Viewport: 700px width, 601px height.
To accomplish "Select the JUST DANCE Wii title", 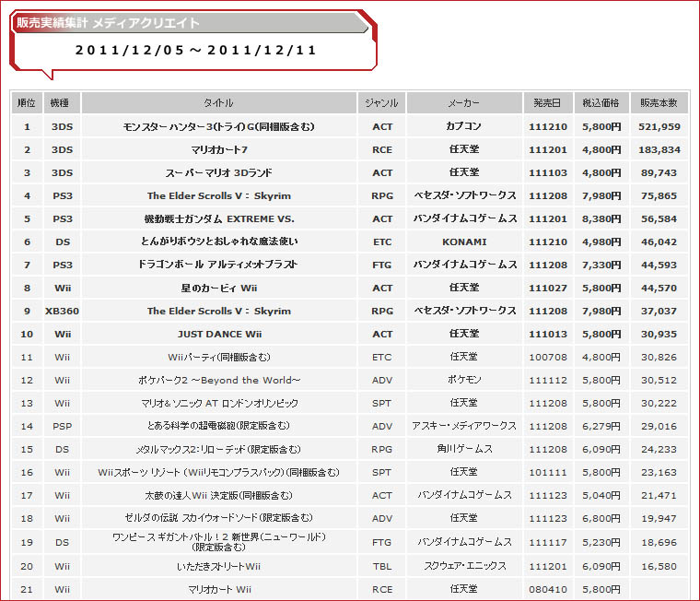I will tap(219, 335).
